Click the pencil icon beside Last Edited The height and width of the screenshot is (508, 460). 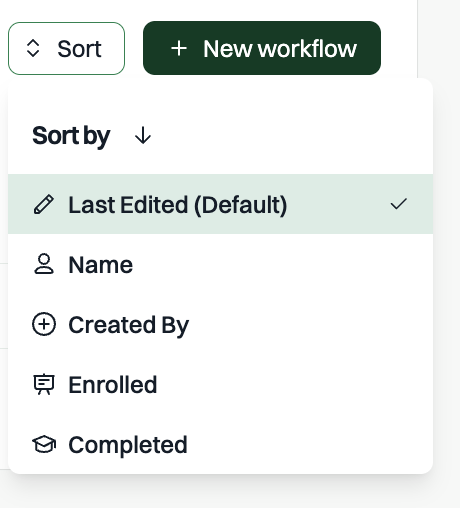44,204
